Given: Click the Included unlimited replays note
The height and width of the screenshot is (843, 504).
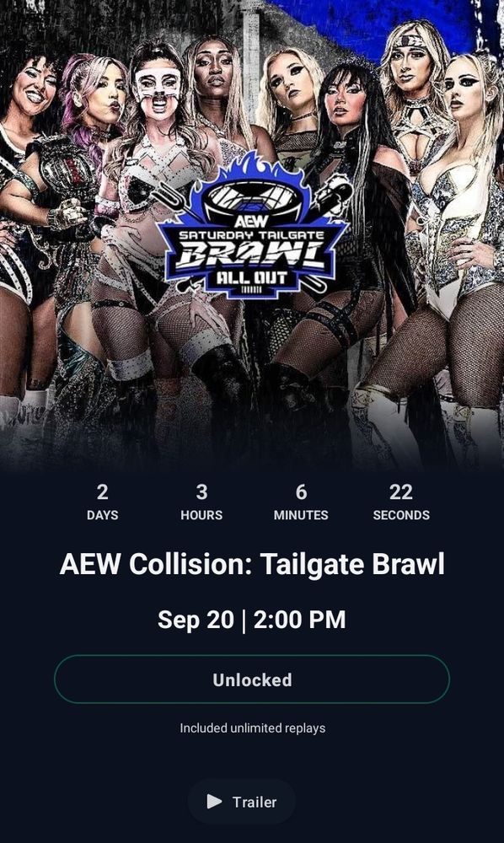Looking at the screenshot, I should click(x=253, y=728).
